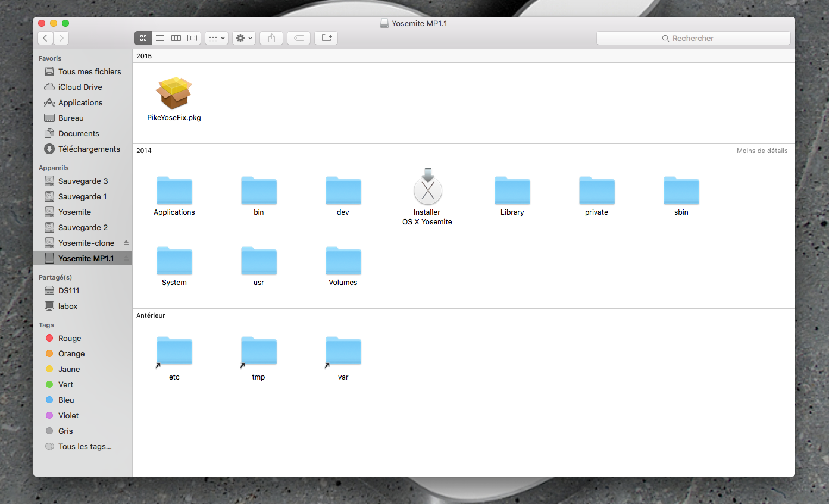
Task: Filter by the Orange tag
Action: [83, 353]
